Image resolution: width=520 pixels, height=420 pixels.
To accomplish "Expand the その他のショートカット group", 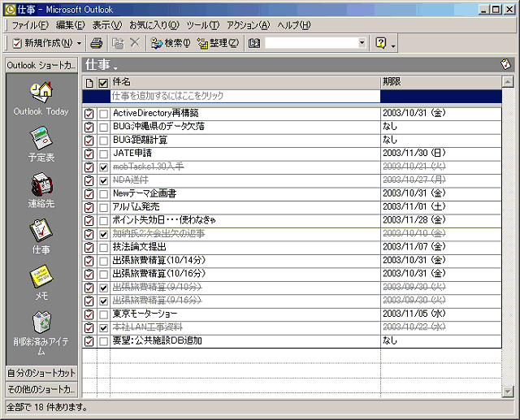I will pos(41,389).
